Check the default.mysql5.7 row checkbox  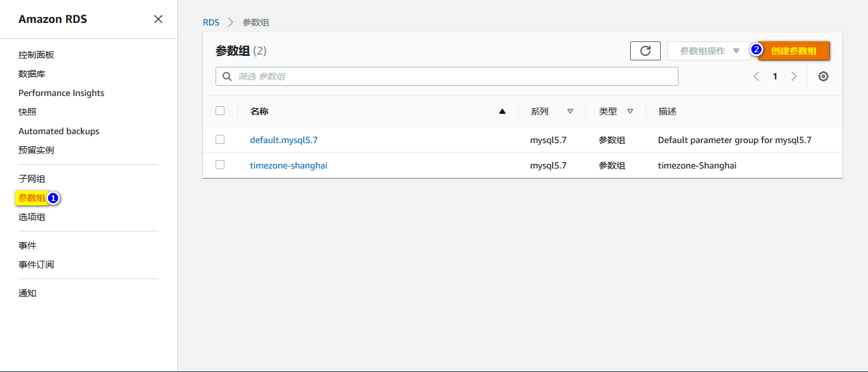220,139
